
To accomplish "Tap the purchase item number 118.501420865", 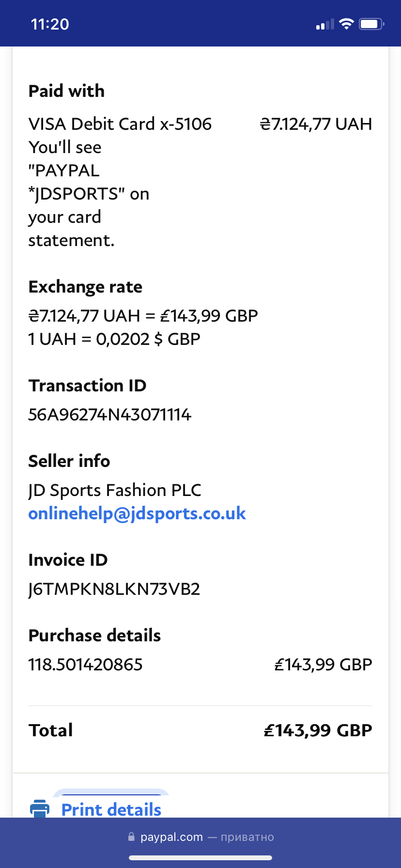I will click(x=85, y=665).
